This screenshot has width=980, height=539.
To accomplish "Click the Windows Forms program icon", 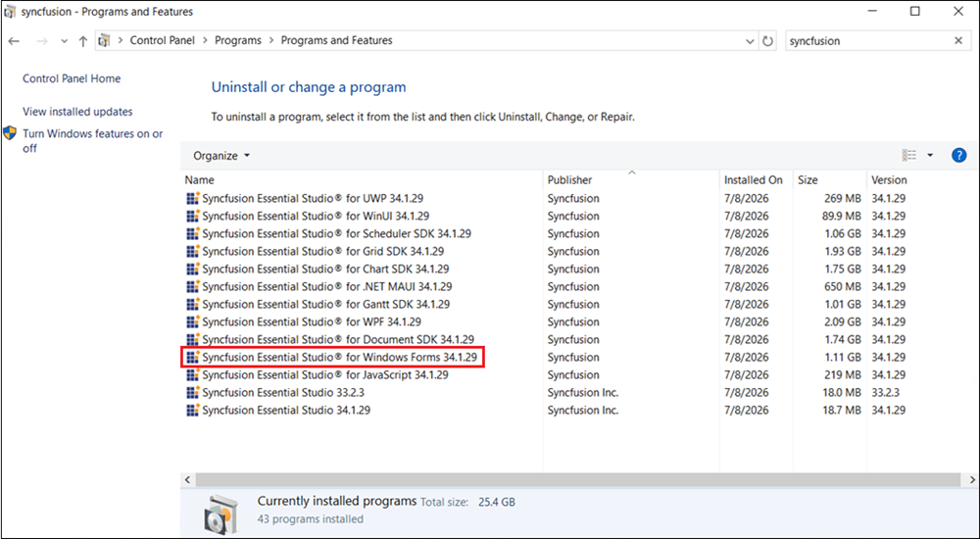I will (x=193, y=357).
